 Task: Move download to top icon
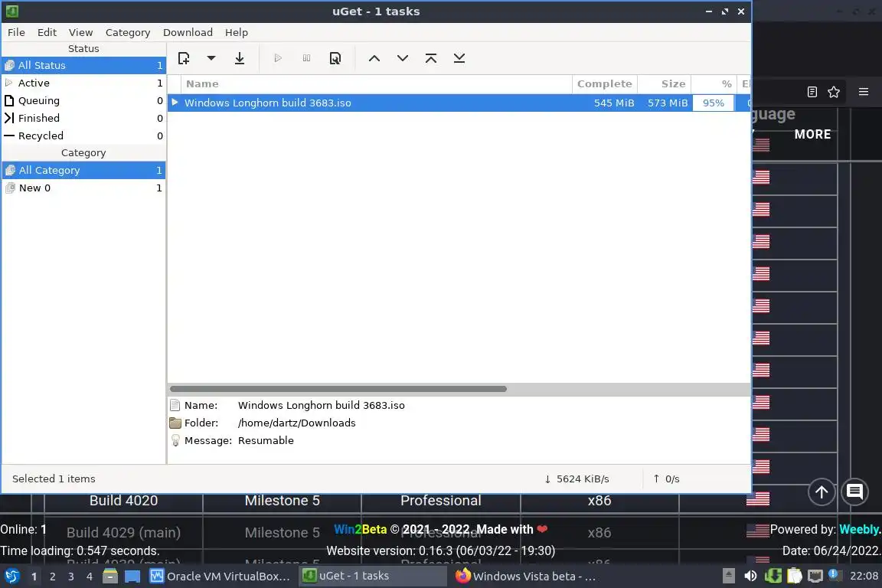pos(431,58)
